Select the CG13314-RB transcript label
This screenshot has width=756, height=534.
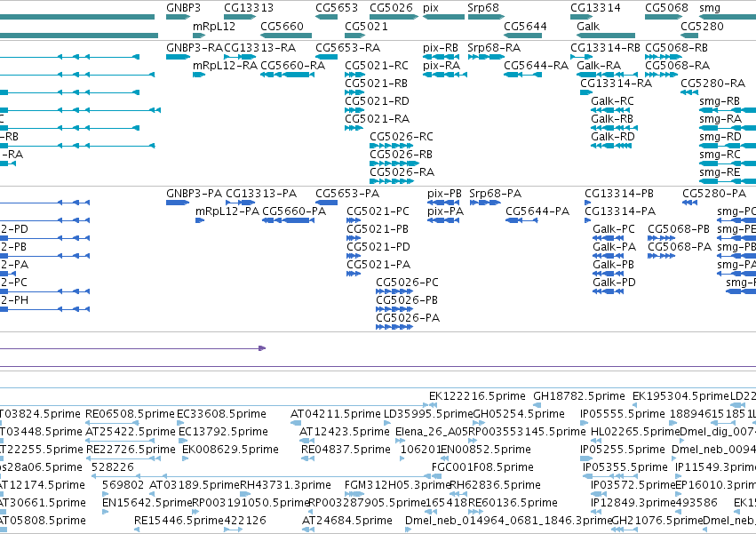605,48
